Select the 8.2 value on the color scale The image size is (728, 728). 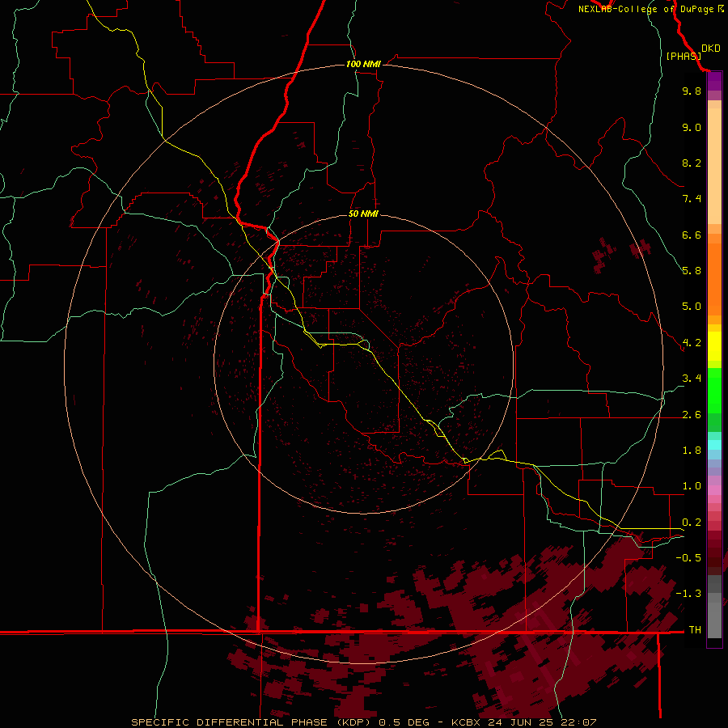692,163
